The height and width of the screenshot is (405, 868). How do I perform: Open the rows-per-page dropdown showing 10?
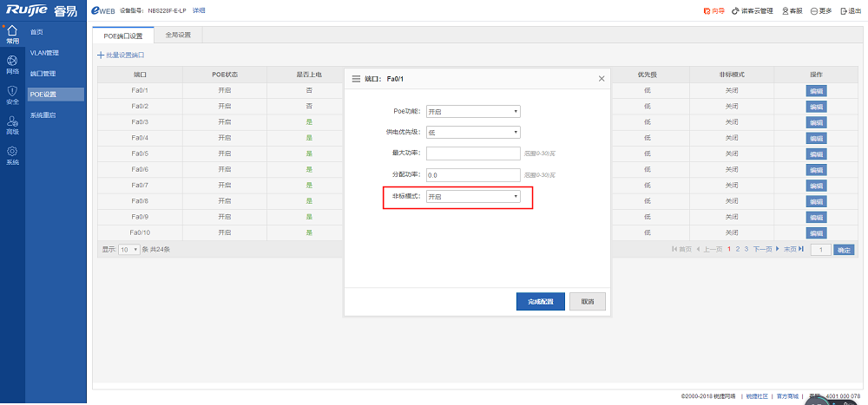(x=129, y=249)
